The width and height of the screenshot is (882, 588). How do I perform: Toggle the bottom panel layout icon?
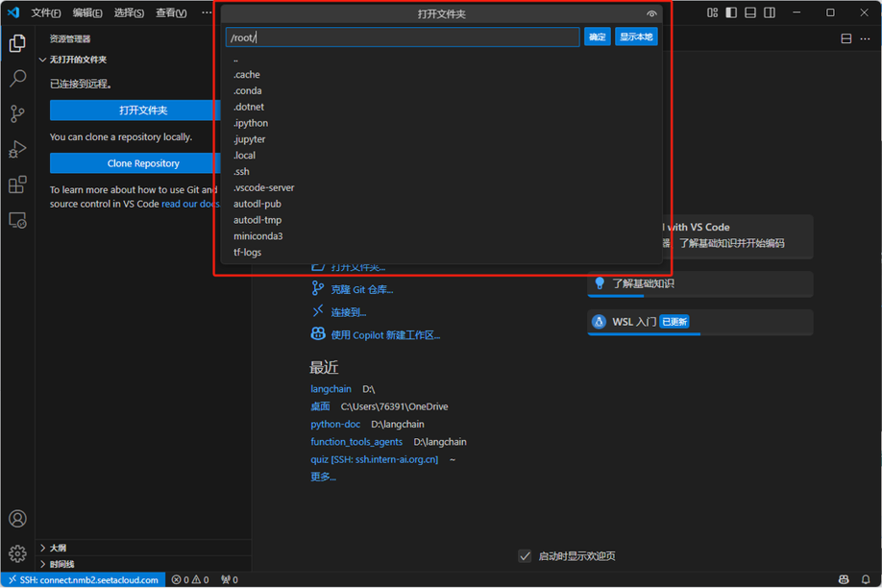pyautogui.click(x=750, y=12)
